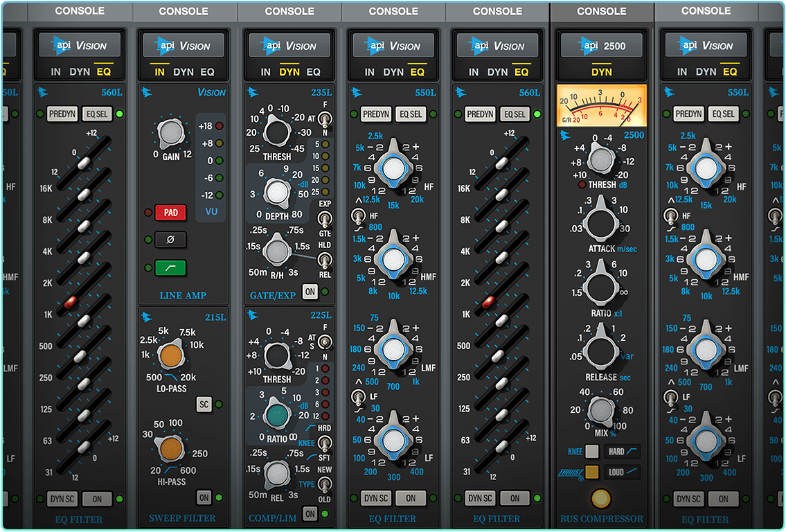Screen dimensions: 786x532
Task: Click the api logo icon on the 235L module
Action: (253, 92)
